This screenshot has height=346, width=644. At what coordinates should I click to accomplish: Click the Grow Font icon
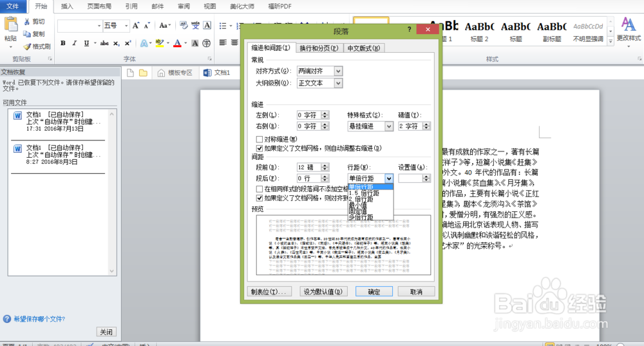coord(136,26)
